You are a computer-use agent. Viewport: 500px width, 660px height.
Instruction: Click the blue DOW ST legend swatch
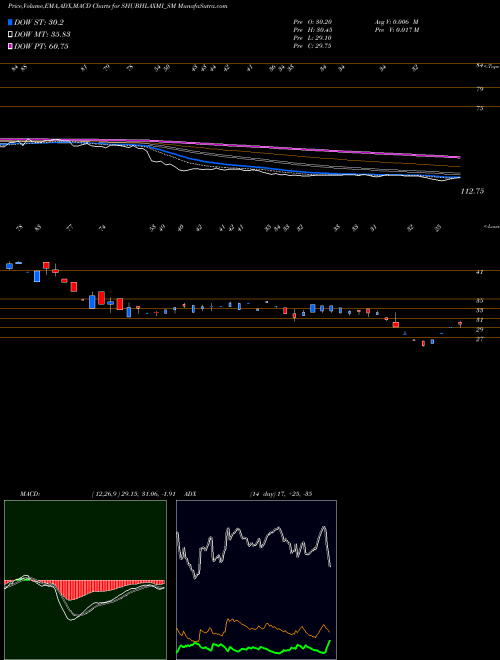10,22
